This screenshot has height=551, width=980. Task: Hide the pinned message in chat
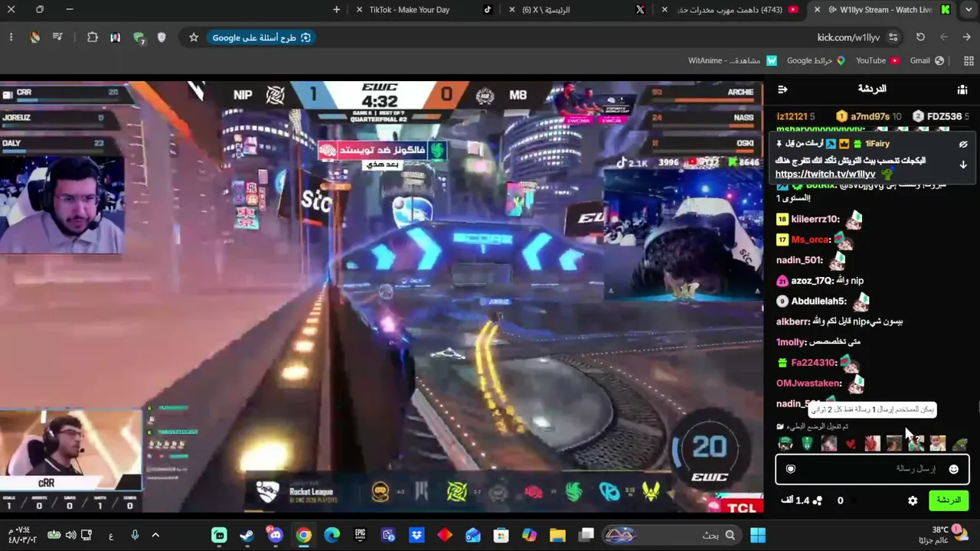tap(963, 144)
